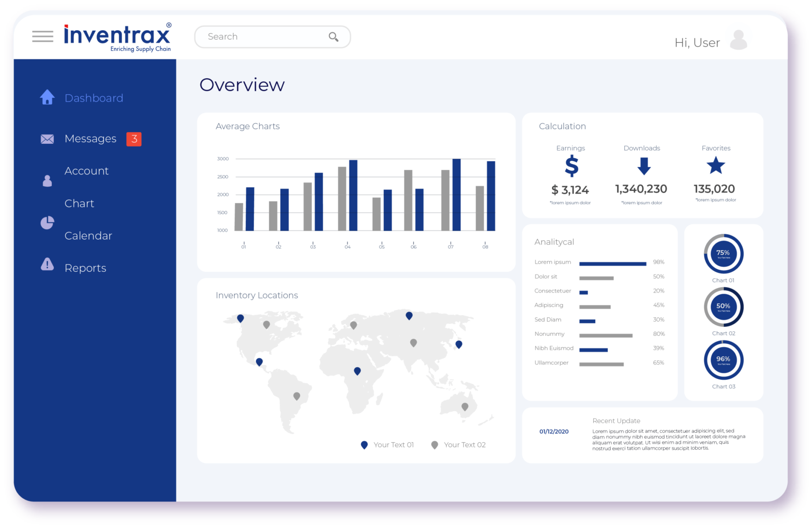Viewport: 812px width, 529px height.
Task: Open the Recent Update dated 01/12/2020
Action: click(x=553, y=431)
